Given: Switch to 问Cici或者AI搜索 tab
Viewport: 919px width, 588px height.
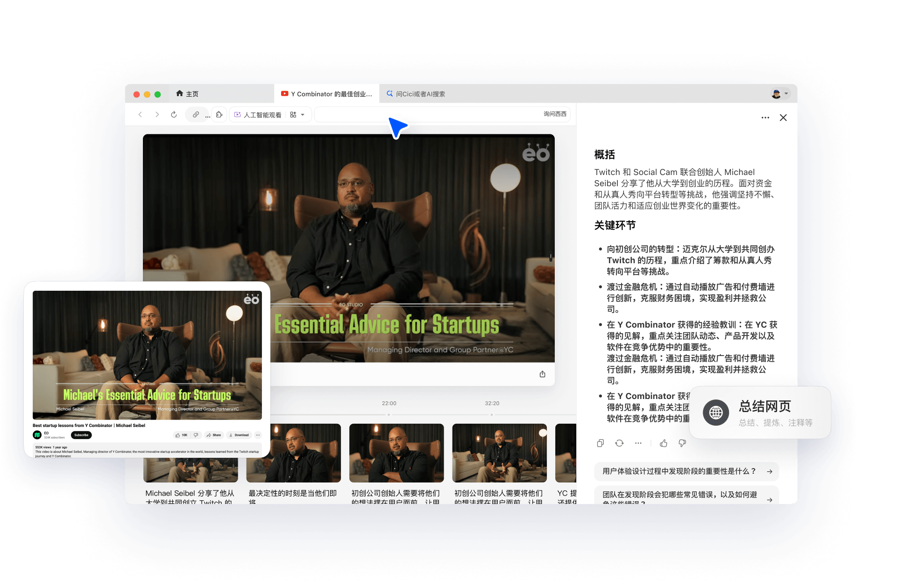Looking at the screenshot, I should coord(416,94).
